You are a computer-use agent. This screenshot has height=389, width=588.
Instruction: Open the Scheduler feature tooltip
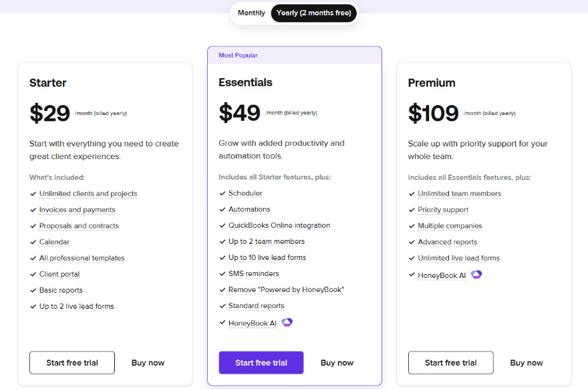coord(245,193)
